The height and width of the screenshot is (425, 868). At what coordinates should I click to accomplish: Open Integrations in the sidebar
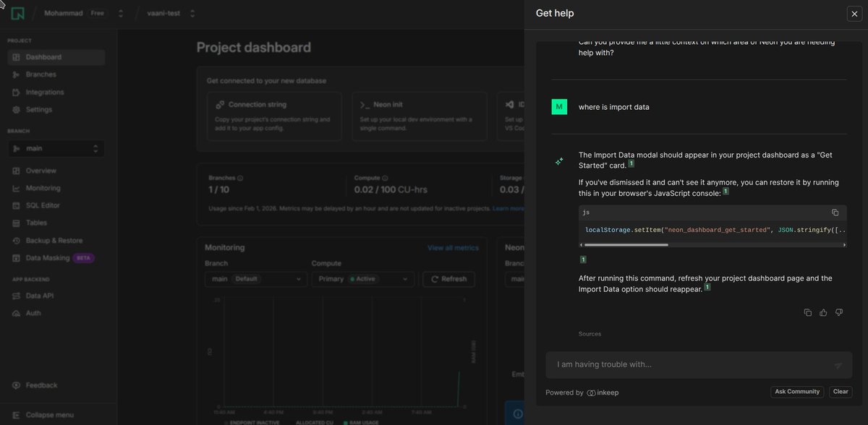56,92
